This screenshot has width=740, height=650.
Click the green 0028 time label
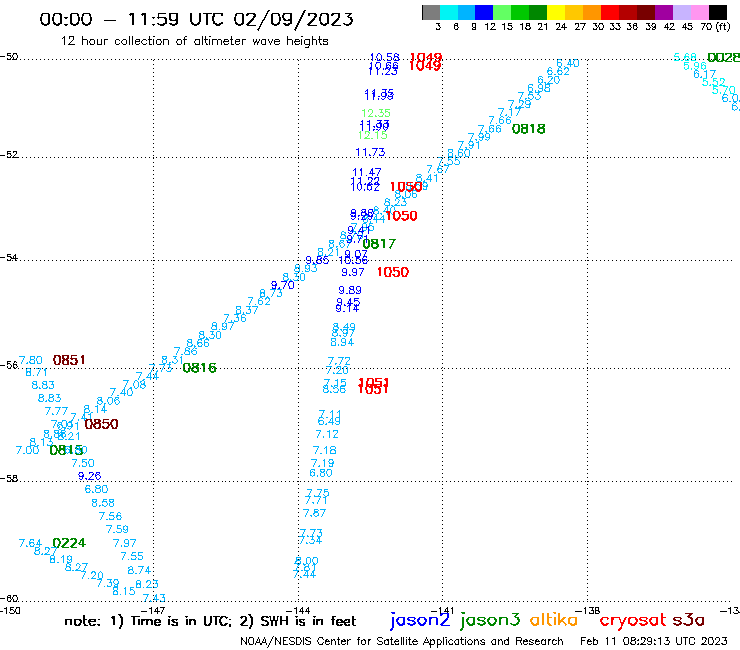click(x=723, y=58)
